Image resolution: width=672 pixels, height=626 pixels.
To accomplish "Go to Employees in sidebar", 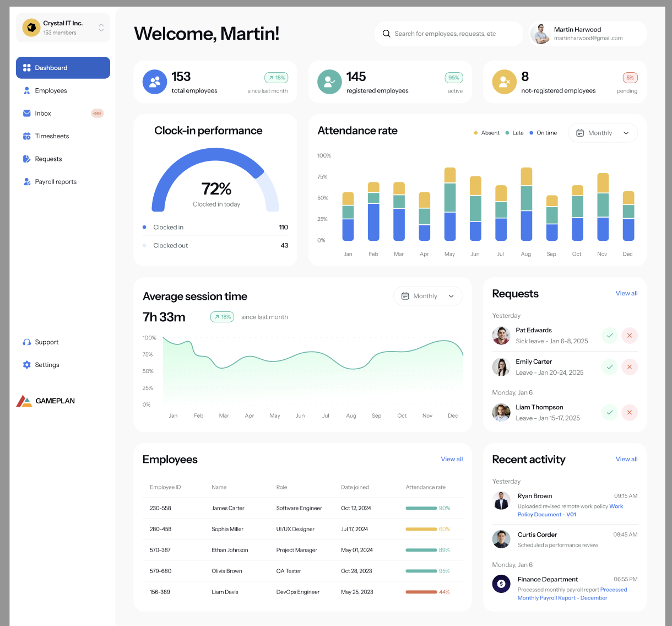I will point(63,90).
